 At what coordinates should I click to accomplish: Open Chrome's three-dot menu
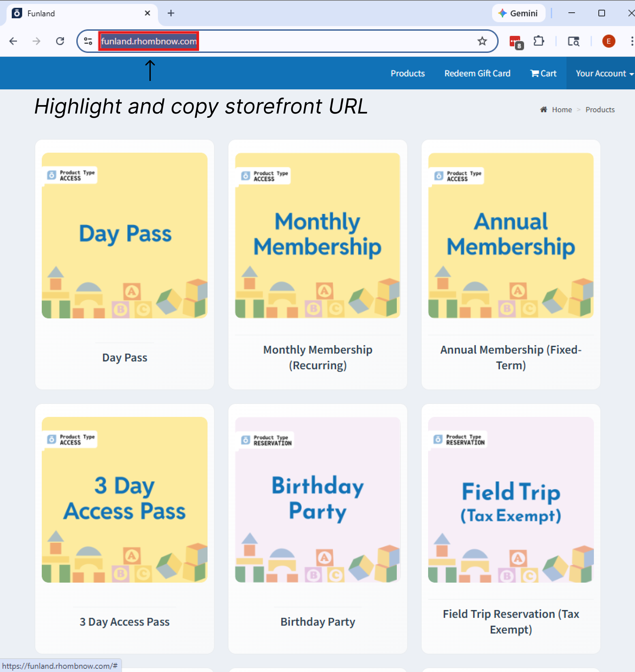pyautogui.click(x=631, y=41)
